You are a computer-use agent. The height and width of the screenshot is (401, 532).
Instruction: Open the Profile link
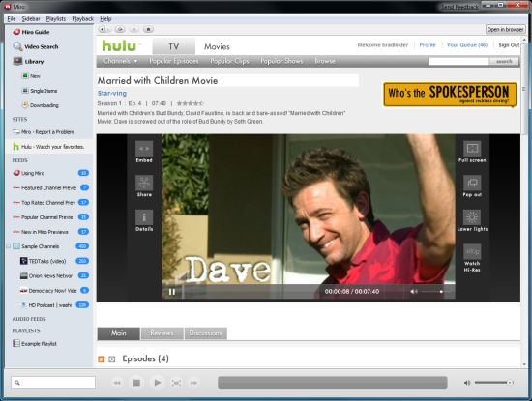428,44
